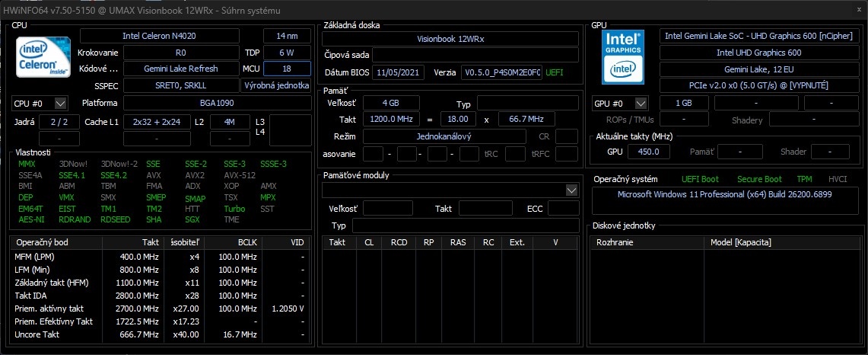
Task: Click the UEFI Boot indicator under Operačný systém
Action: 700,179
